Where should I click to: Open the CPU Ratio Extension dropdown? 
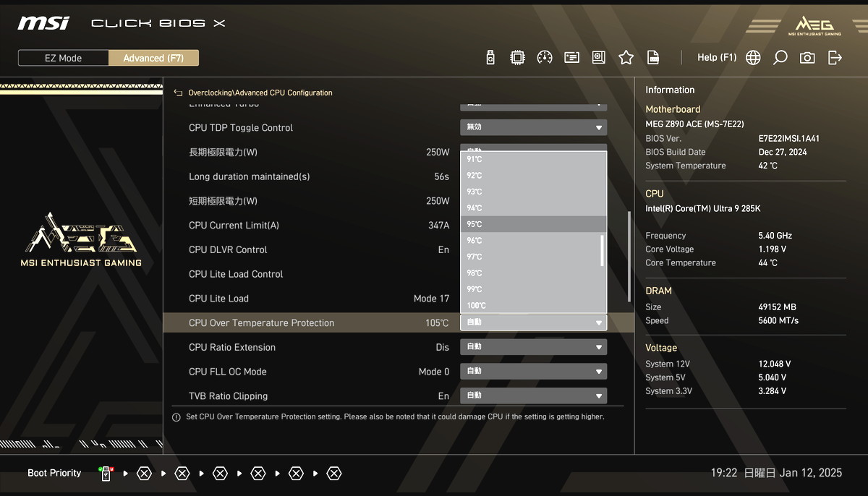tap(533, 347)
